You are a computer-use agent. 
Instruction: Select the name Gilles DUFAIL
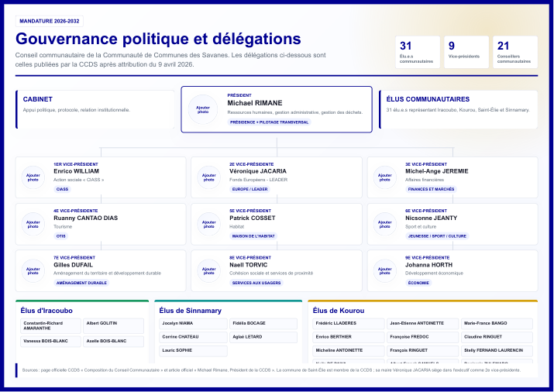[73, 265]
